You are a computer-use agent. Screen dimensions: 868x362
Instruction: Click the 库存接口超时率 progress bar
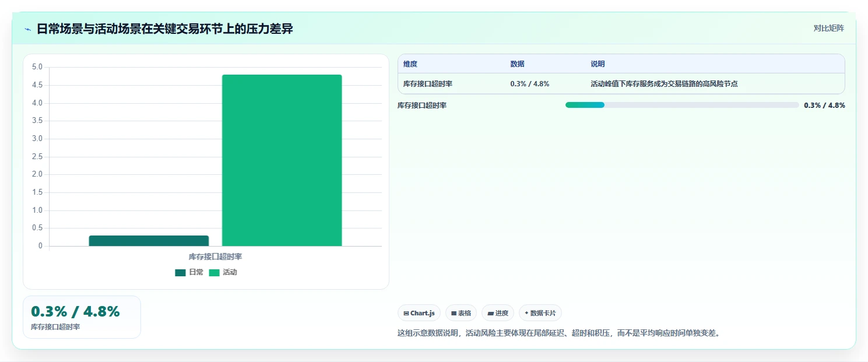tap(682, 105)
